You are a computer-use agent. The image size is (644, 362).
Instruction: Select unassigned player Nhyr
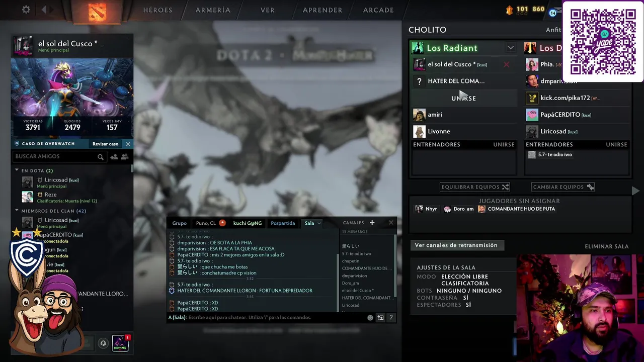[x=426, y=209]
